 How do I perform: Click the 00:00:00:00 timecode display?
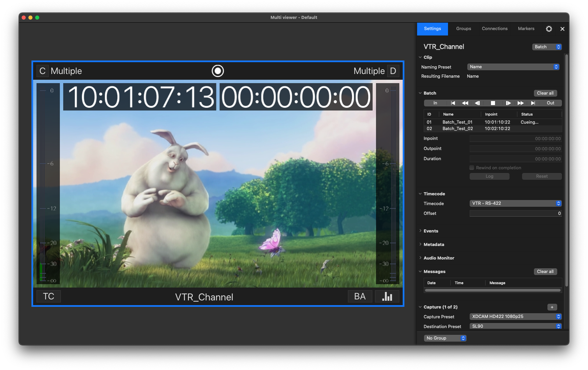(296, 97)
